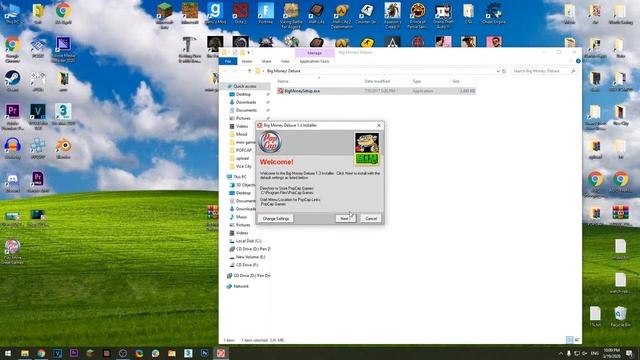Open Desktop under Quick access
The height and width of the screenshot is (360, 640).
(x=243, y=94)
